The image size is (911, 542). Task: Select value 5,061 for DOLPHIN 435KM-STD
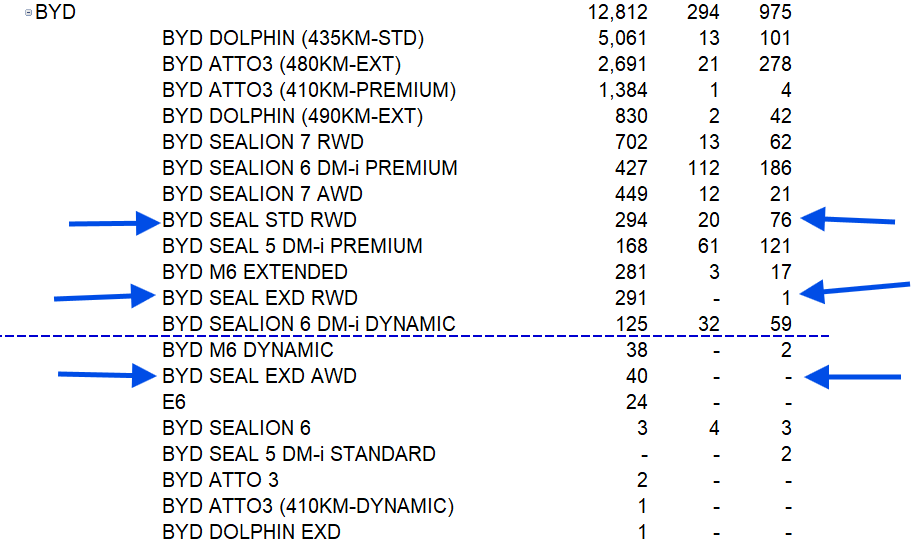coord(622,38)
